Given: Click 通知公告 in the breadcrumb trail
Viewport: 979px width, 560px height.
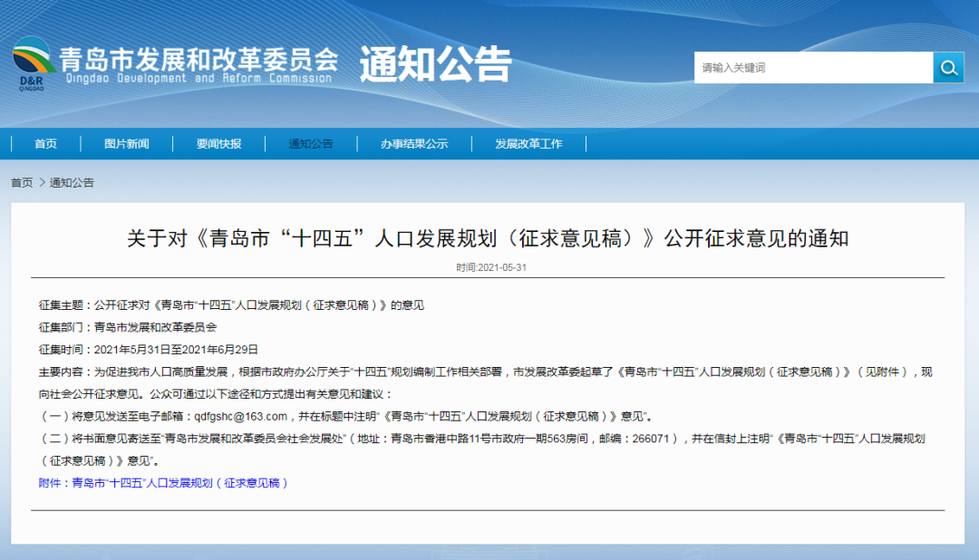Looking at the screenshot, I should coord(72,183).
